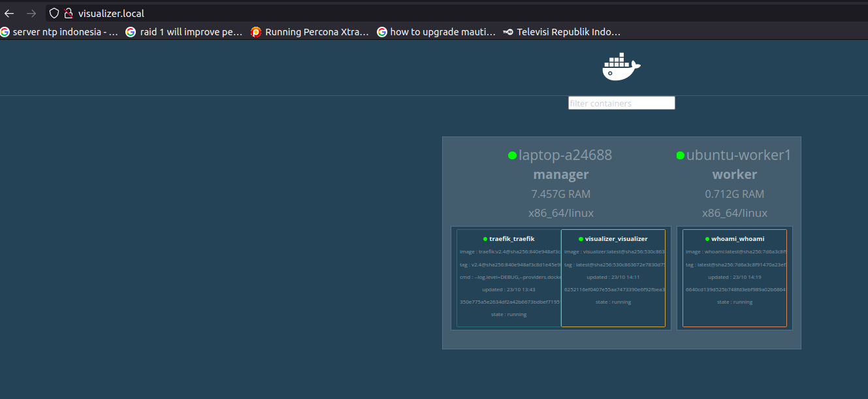Click green status dot beside laptop-a24688
The image size is (868, 399).
pyautogui.click(x=513, y=155)
